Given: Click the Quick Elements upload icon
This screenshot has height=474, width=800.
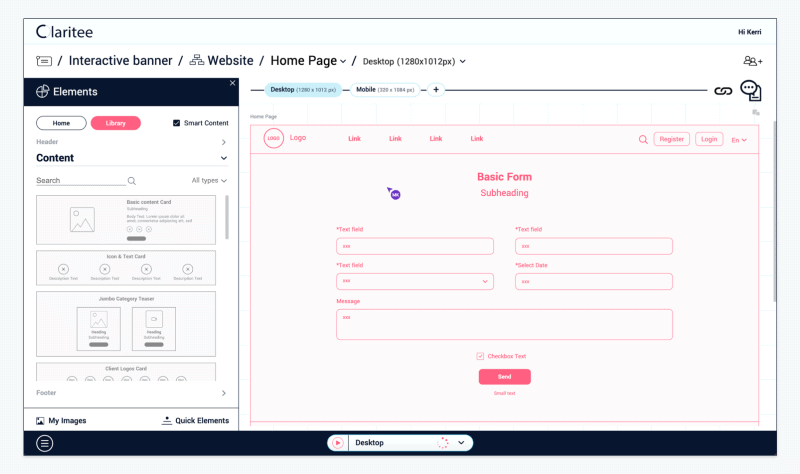Looking at the screenshot, I should coord(166,420).
